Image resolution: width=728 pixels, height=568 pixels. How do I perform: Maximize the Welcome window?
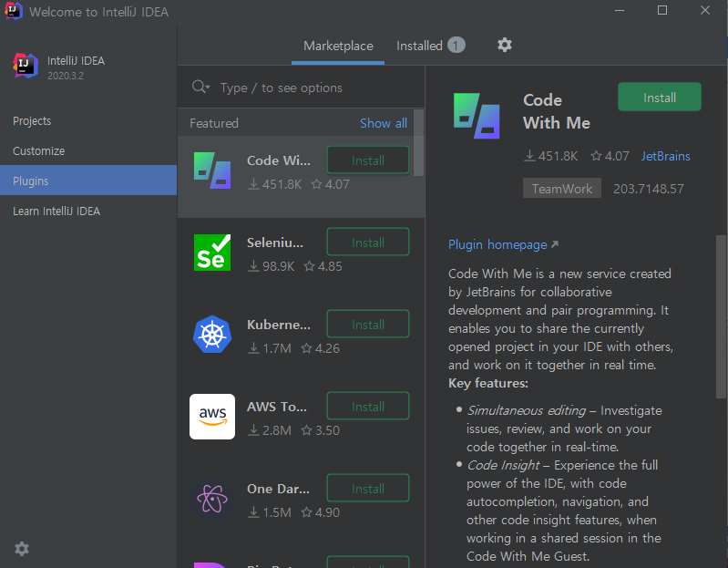pyautogui.click(x=662, y=10)
